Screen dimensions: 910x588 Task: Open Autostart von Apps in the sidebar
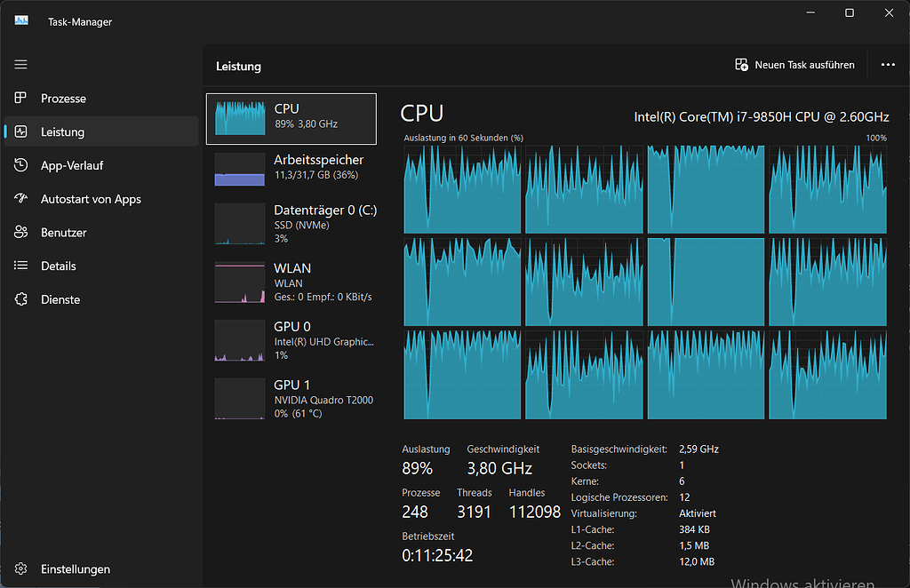20,199
